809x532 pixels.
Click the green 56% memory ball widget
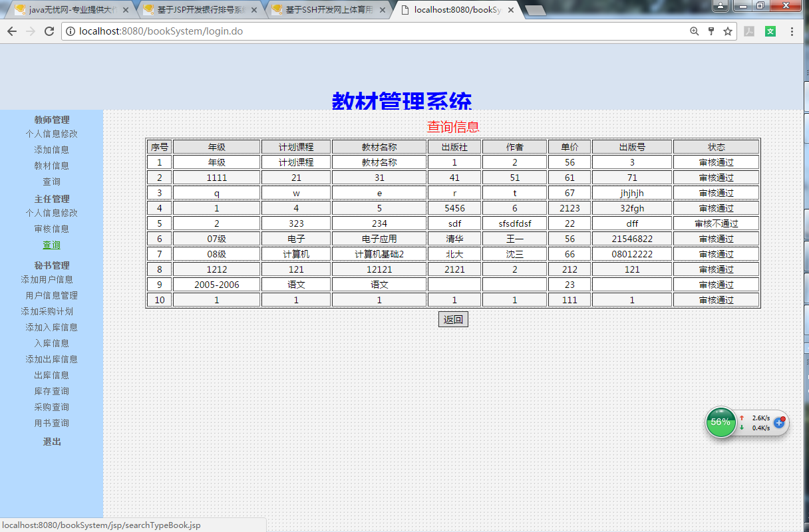point(721,422)
